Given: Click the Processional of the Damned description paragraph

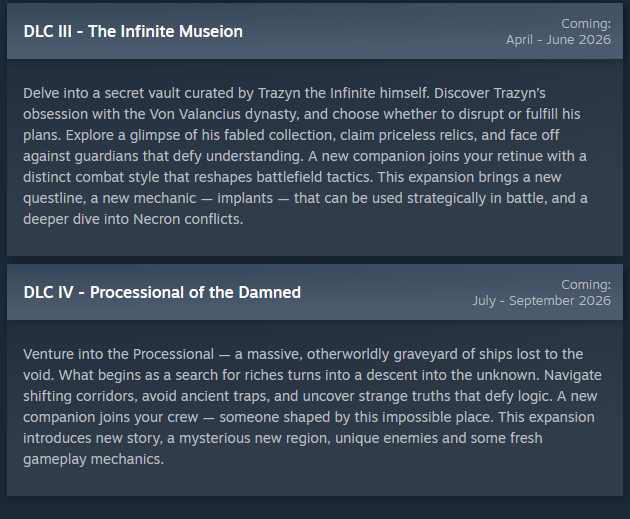Looking at the screenshot, I should coord(312,407).
